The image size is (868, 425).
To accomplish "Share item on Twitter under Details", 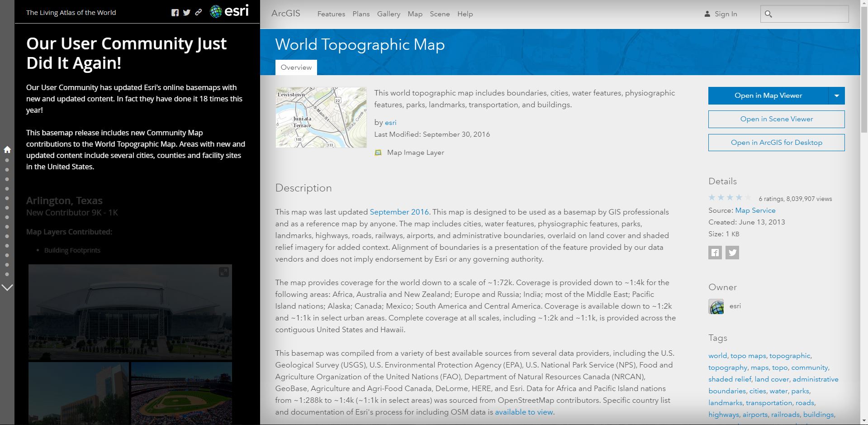I will (732, 253).
